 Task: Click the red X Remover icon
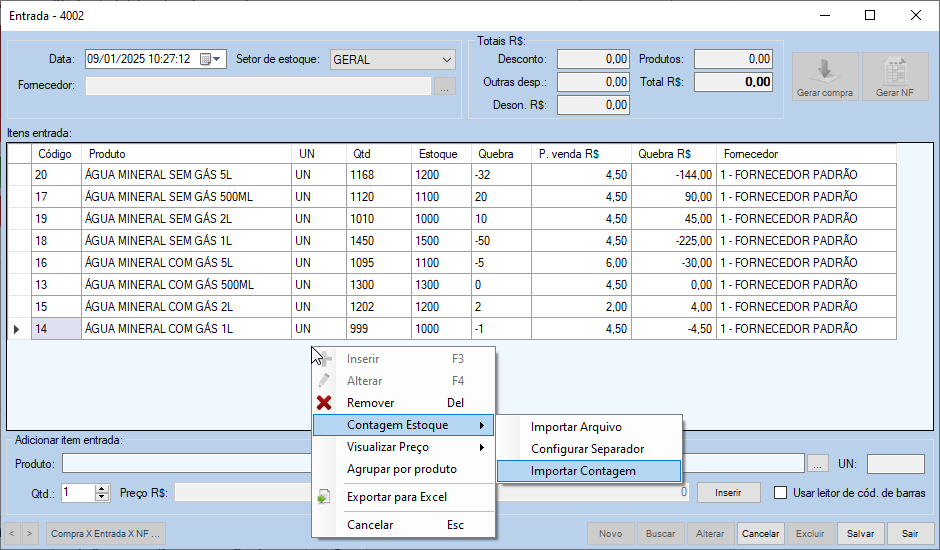[324, 403]
